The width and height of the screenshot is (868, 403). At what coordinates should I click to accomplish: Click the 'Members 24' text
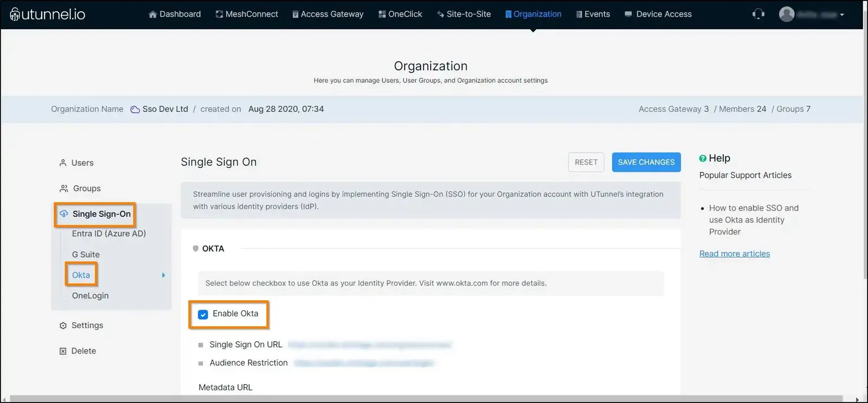click(x=743, y=109)
